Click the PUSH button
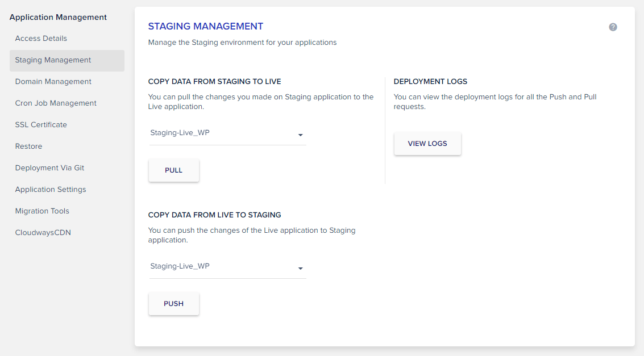Screen dimensions: 644x356 click(x=173, y=304)
